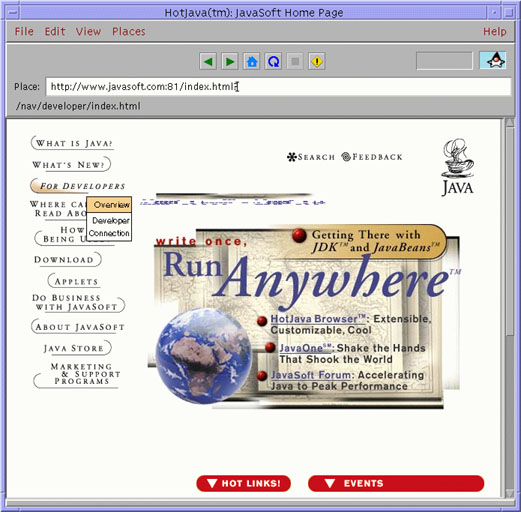Click the empty status field near Duke
The height and width of the screenshot is (512, 521).
pos(444,61)
